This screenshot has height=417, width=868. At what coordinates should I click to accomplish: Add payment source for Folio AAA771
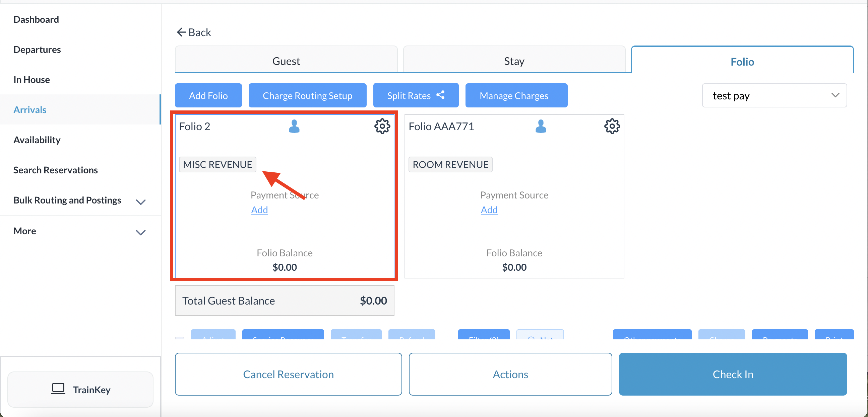[x=489, y=210]
